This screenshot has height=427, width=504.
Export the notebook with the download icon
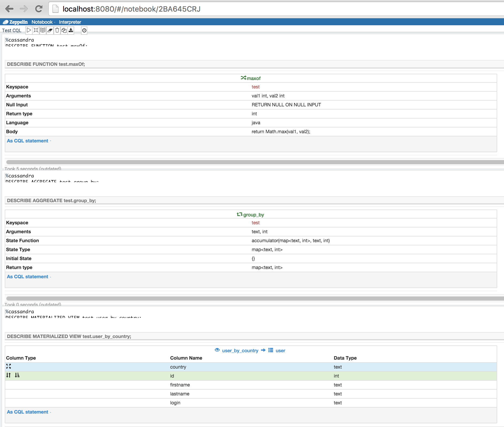(71, 30)
